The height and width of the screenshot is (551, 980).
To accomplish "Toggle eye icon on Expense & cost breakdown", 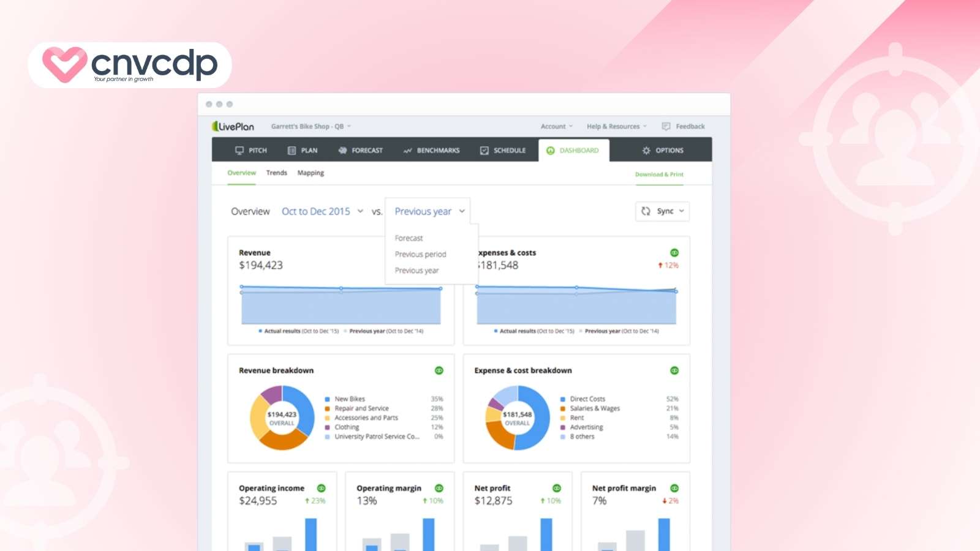I will coord(674,370).
